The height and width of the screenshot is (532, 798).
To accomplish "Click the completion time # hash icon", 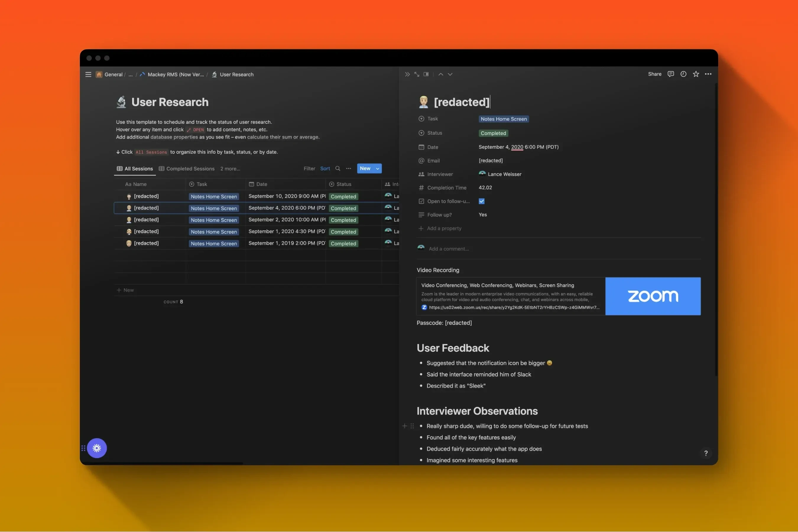I will pos(421,188).
